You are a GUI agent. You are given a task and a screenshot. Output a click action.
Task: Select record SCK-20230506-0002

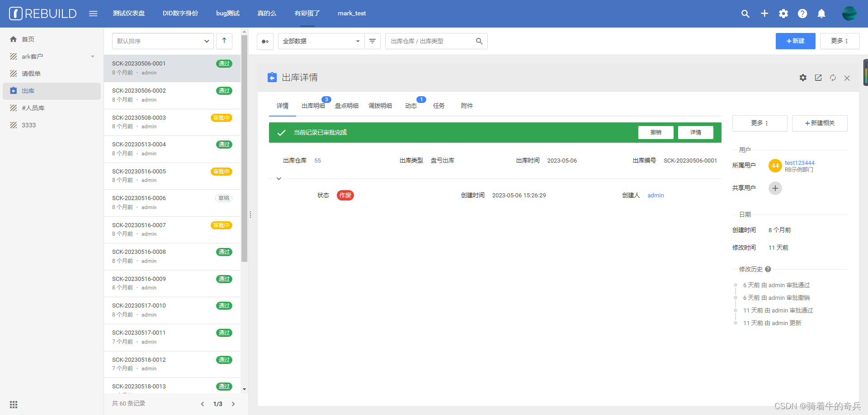click(x=172, y=95)
